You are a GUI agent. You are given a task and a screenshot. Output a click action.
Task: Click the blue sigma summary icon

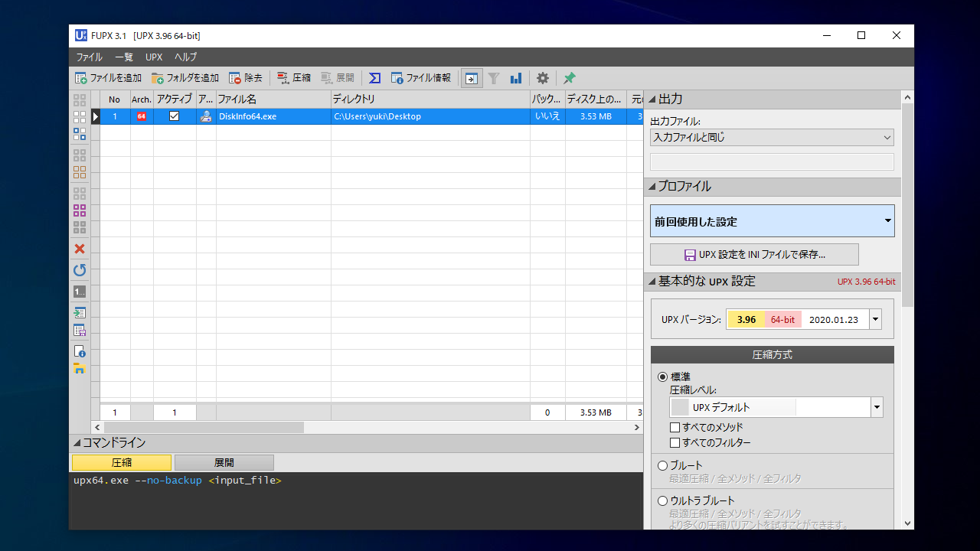pyautogui.click(x=374, y=78)
